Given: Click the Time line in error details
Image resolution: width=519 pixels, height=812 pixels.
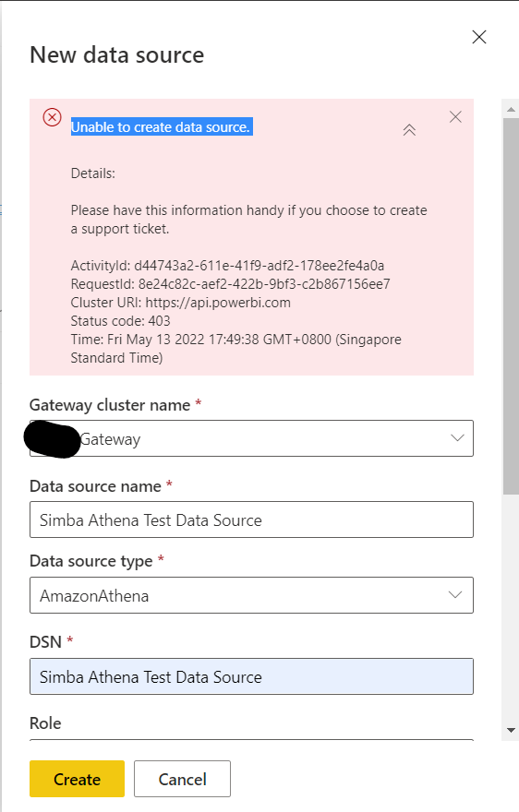Looking at the screenshot, I should 235,349.
